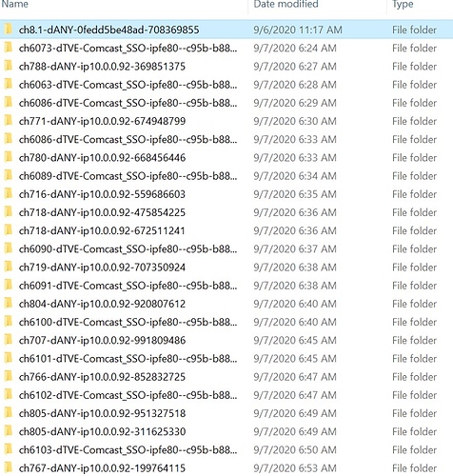Select folder name ch719-dANY-ip10.0.0.92-707350924
453x476 pixels.
102,268
